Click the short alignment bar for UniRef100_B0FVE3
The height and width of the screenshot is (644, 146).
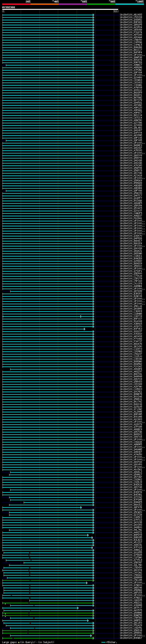(x=44, y=329)
